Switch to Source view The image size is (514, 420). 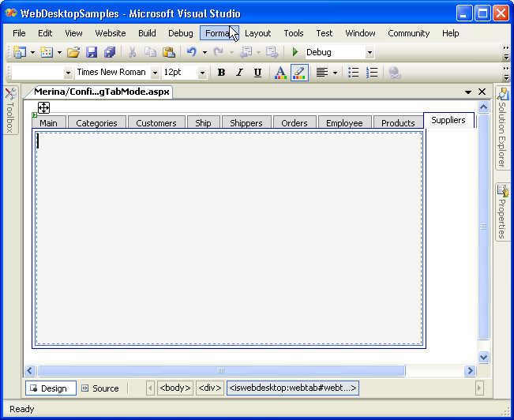click(99, 388)
